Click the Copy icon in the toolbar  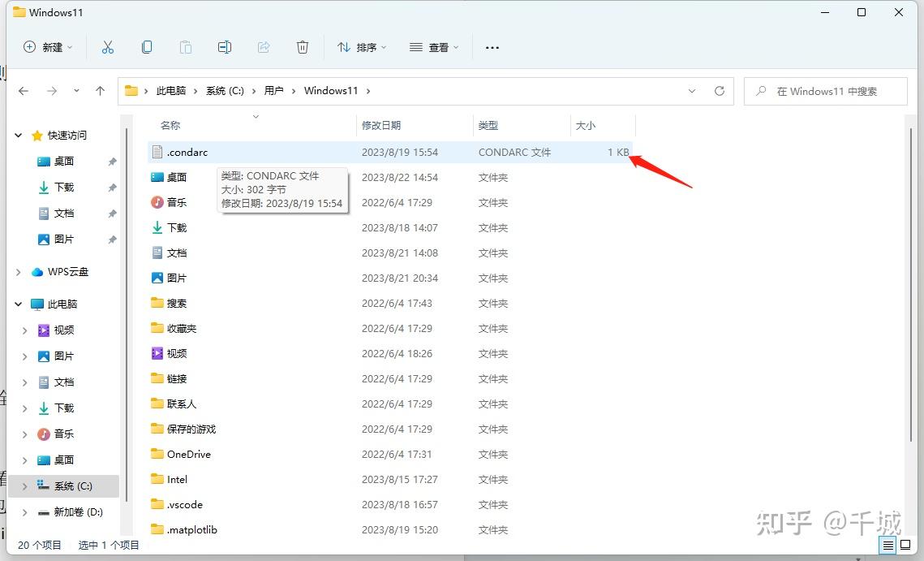[147, 47]
